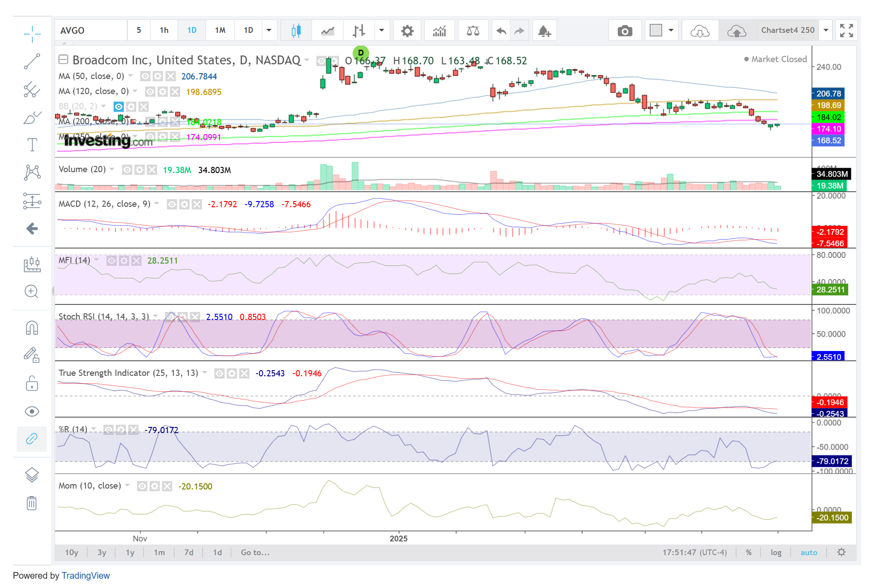Screen dimensions: 869x588
Task: Select the trend line drawing tool
Action: pyautogui.click(x=32, y=61)
